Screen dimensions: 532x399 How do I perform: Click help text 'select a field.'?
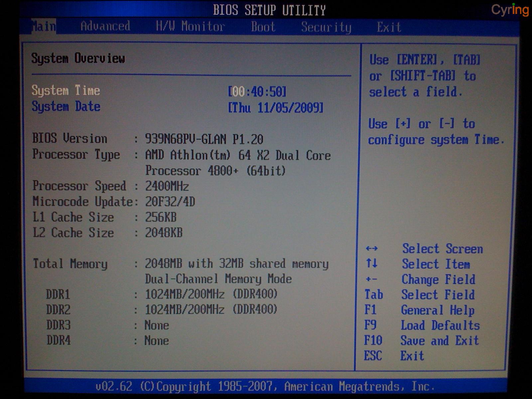click(x=416, y=91)
